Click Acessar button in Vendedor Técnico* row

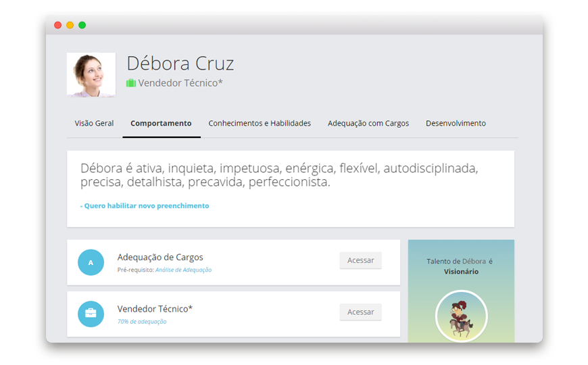tap(360, 312)
